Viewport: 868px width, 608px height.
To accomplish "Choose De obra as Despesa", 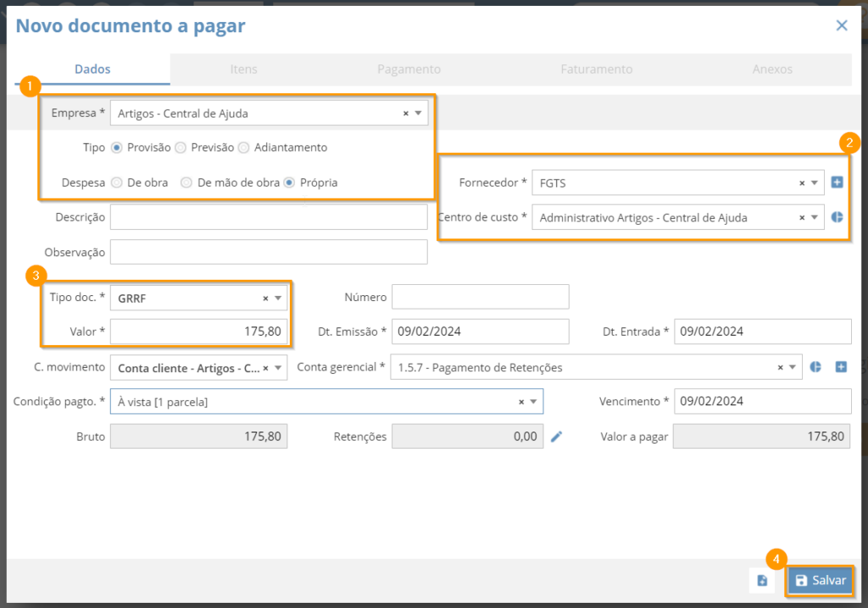I will pos(116,182).
